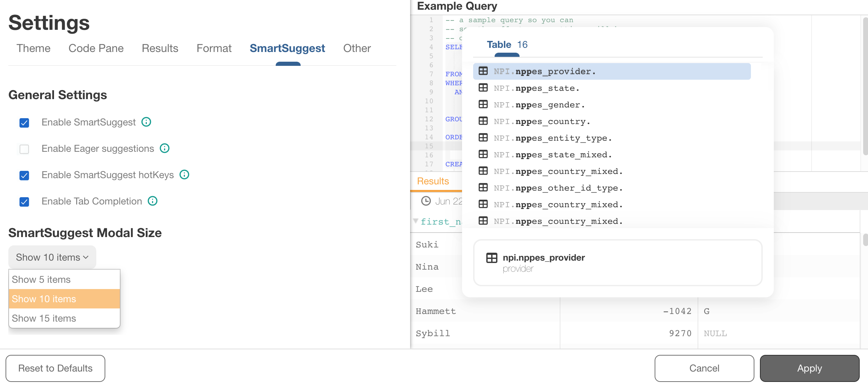Click table icon in npi.nppes_provider detail card
The image size is (868, 384).
[x=491, y=258]
